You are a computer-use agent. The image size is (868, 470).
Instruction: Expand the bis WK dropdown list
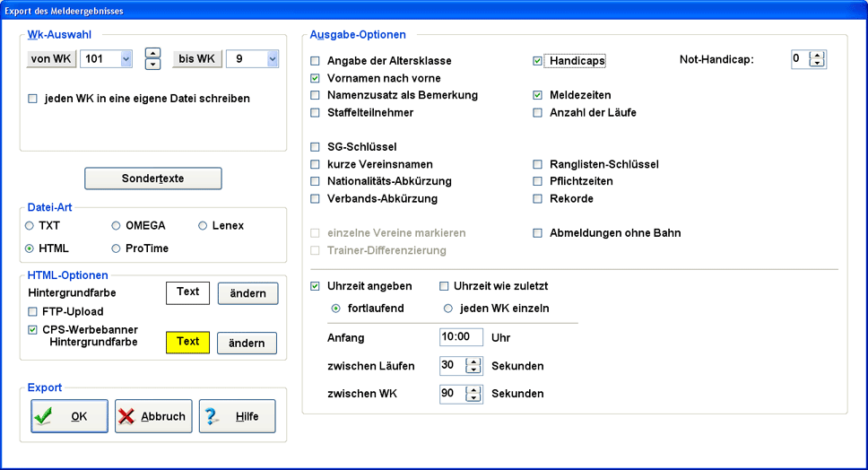click(x=273, y=59)
